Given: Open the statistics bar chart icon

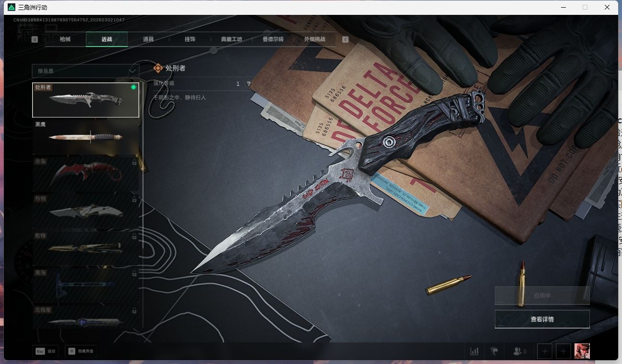Looking at the screenshot, I should [474, 351].
